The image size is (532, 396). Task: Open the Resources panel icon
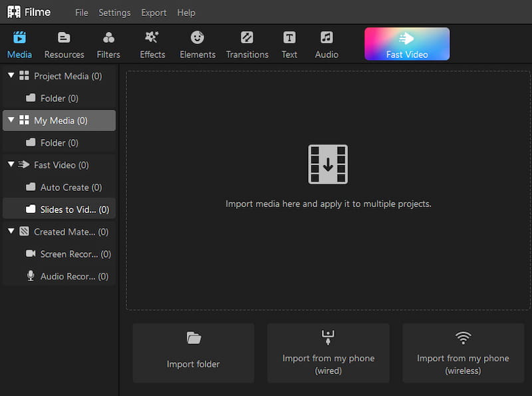[x=64, y=38]
